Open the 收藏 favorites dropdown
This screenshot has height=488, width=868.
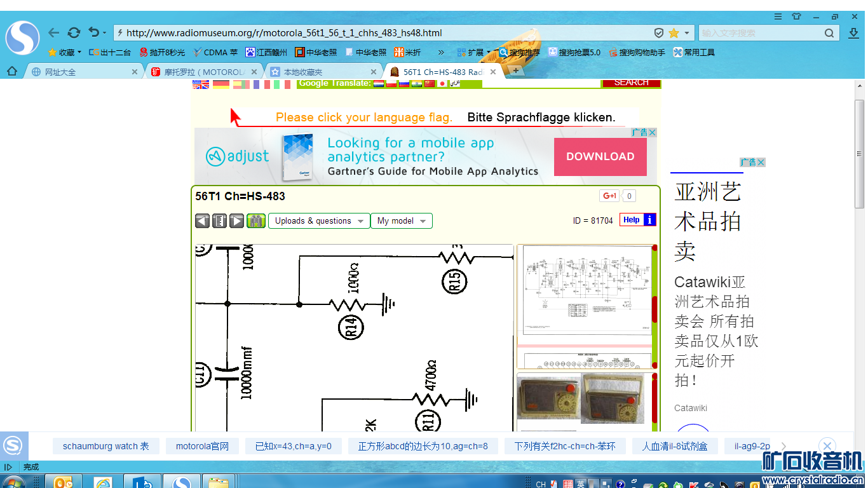tap(65, 53)
